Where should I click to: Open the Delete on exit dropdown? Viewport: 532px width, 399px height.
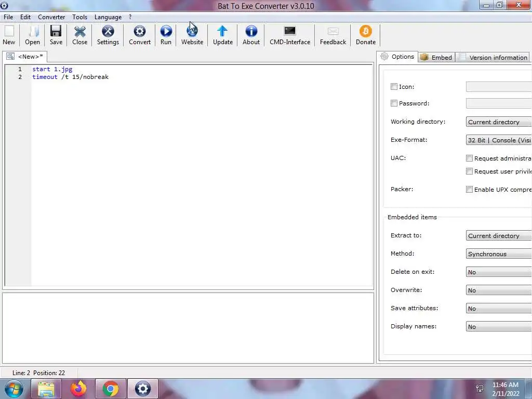[x=499, y=272]
